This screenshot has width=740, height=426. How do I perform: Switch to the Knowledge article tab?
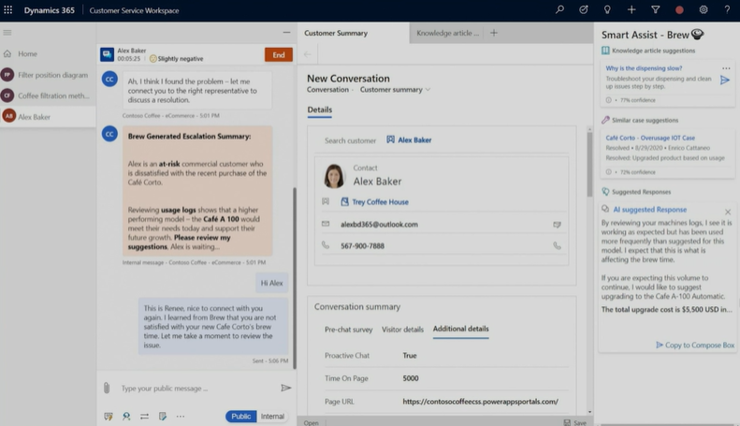[x=447, y=33]
